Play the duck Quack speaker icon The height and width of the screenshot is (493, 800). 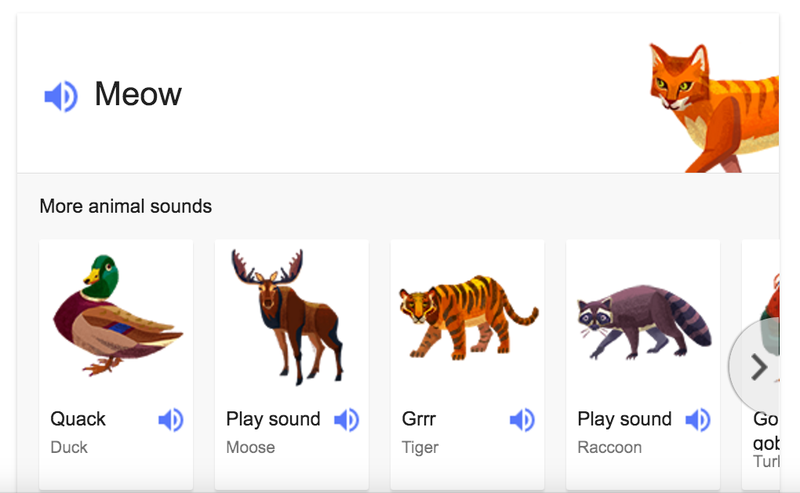171,420
